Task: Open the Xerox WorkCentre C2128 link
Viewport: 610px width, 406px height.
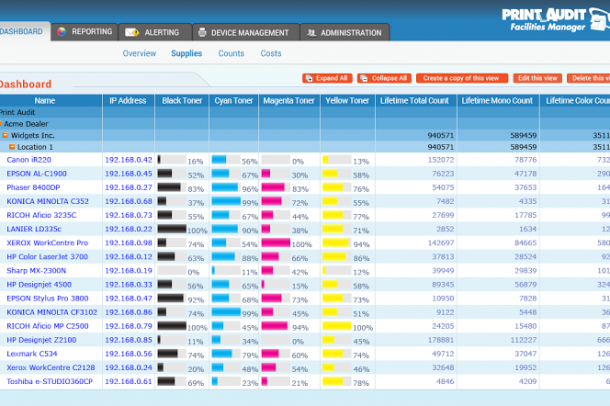Action: tap(51, 368)
